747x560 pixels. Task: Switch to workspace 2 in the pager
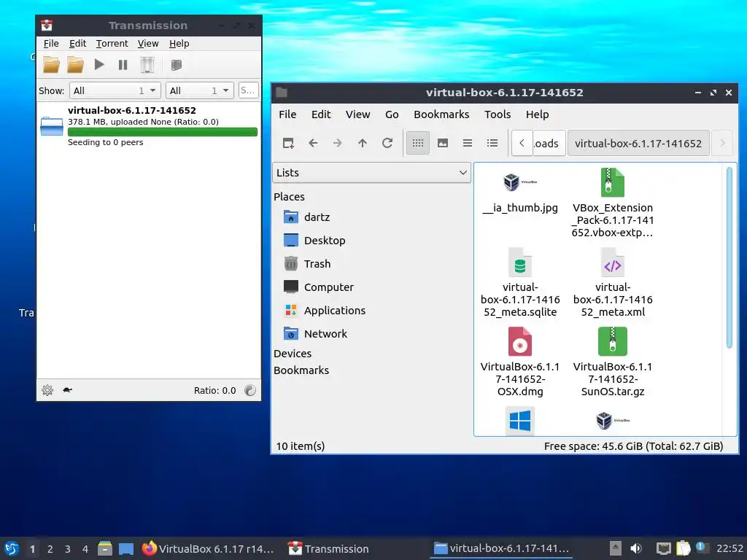click(x=50, y=549)
